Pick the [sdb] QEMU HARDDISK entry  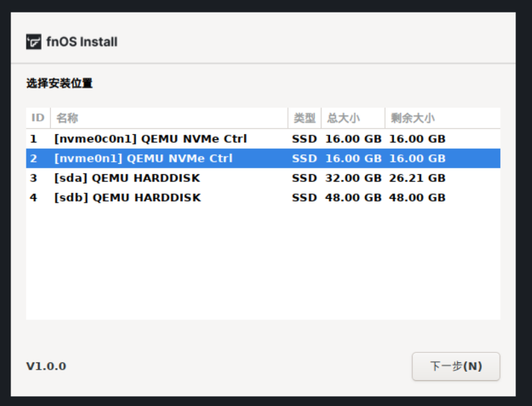(x=127, y=197)
